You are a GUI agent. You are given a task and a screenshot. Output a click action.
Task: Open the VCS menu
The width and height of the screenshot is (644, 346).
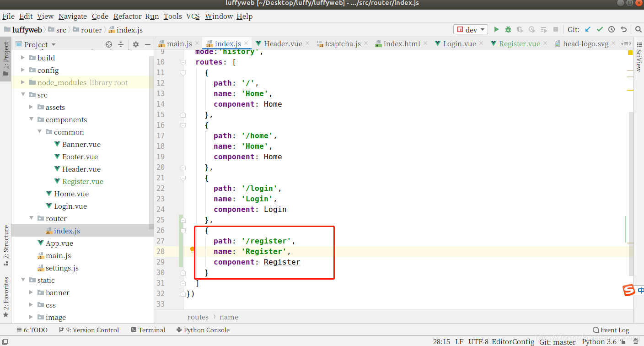pyautogui.click(x=193, y=16)
